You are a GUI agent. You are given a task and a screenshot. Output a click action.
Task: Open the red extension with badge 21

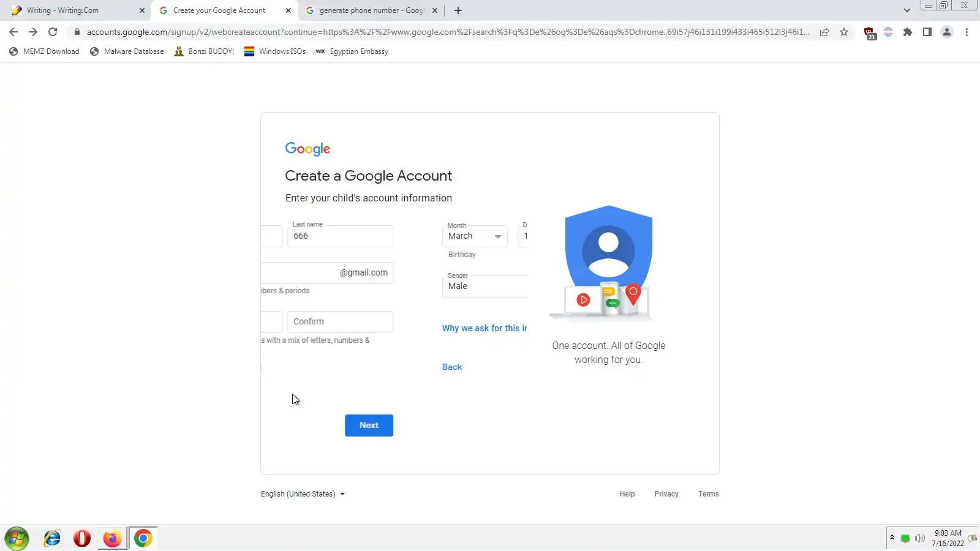pos(869,33)
